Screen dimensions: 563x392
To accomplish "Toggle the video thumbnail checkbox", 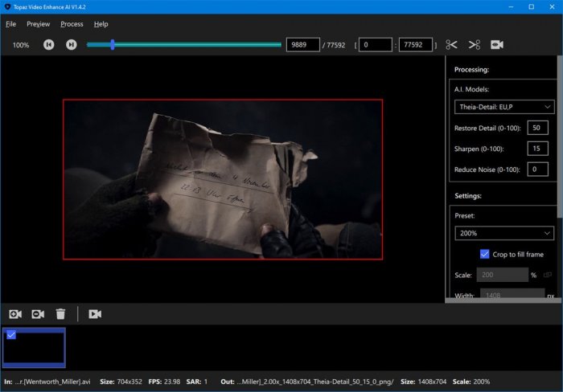I will point(11,335).
